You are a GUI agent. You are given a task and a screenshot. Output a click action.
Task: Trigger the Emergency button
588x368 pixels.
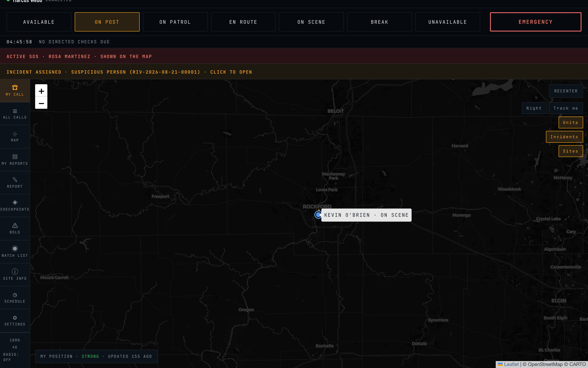tap(536, 22)
